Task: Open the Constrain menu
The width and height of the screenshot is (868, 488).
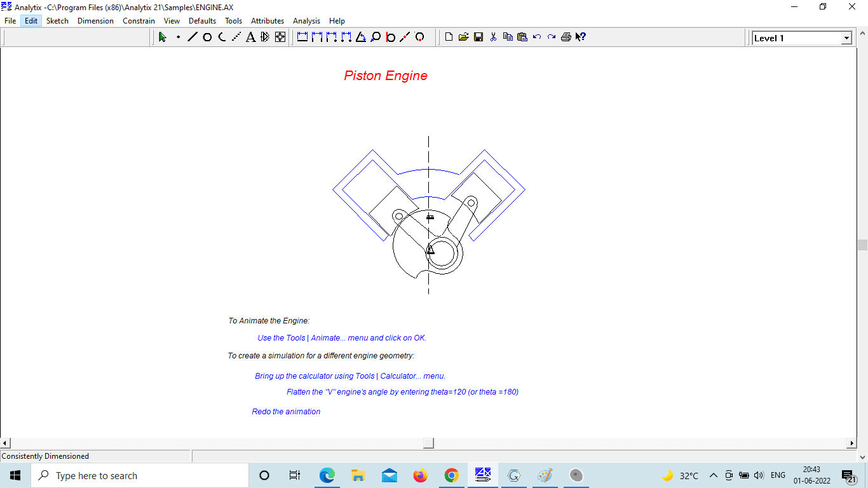Action: [139, 21]
